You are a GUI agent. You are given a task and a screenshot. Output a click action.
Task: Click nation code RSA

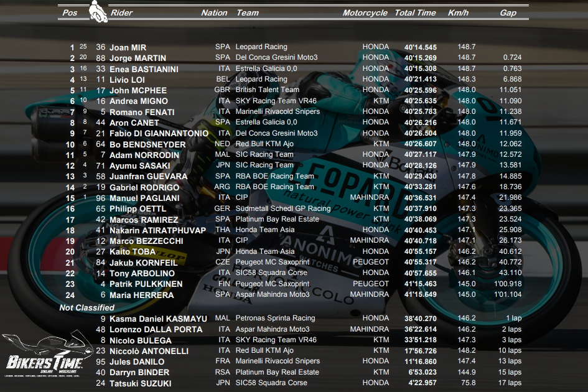(x=222, y=372)
